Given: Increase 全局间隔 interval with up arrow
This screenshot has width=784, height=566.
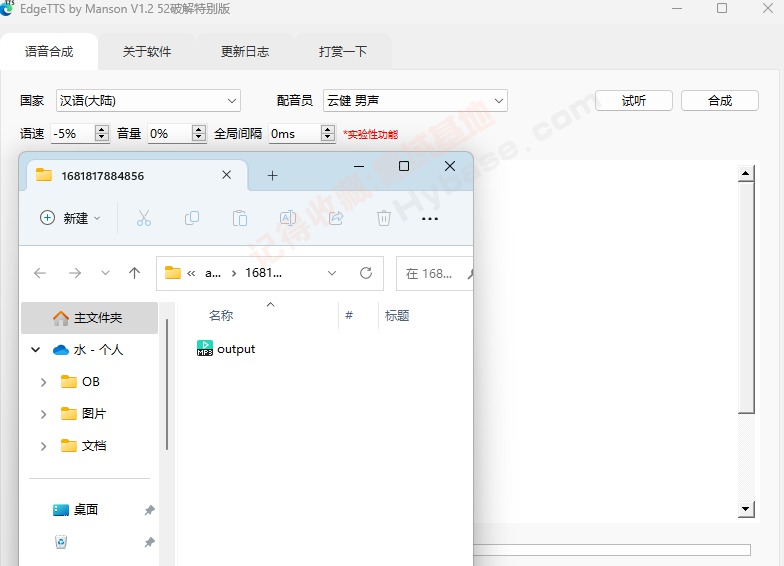Looking at the screenshot, I should (x=328, y=129).
